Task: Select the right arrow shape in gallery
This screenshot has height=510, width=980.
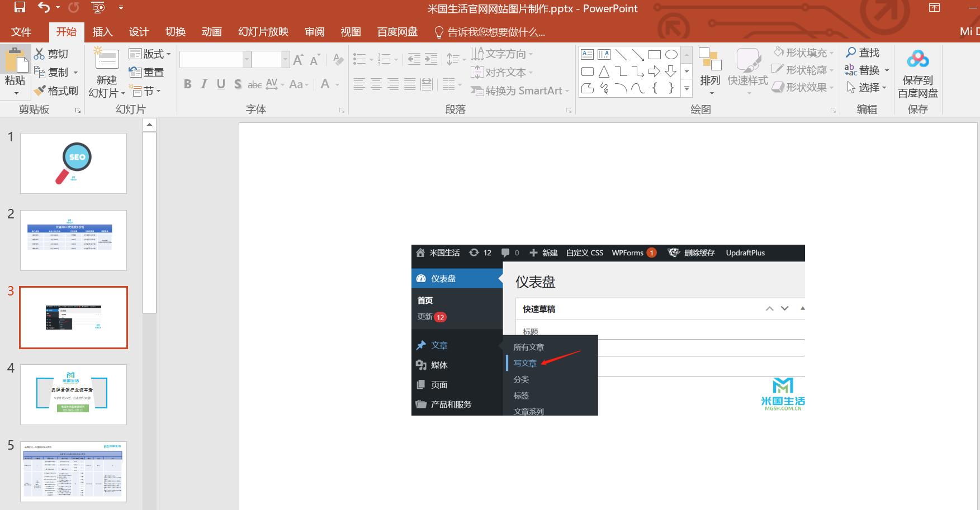Action: coord(655,72)
